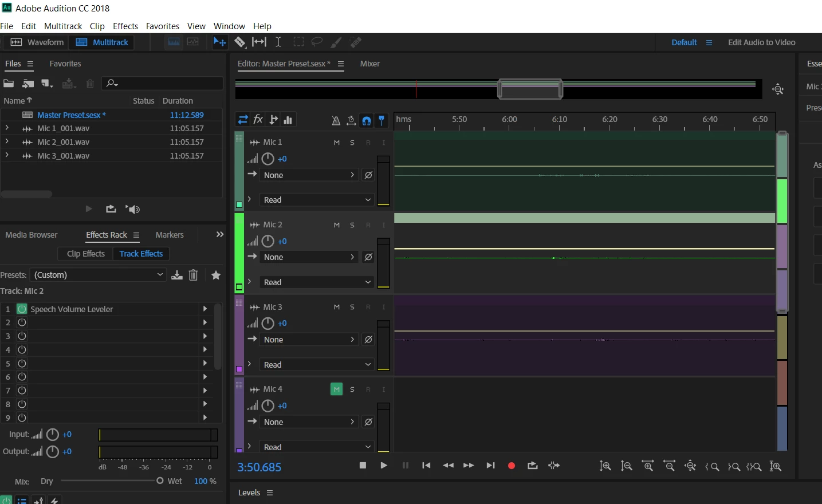Delete effects preset trash icon
Screen dimensions: 822x504
point(194,275)
